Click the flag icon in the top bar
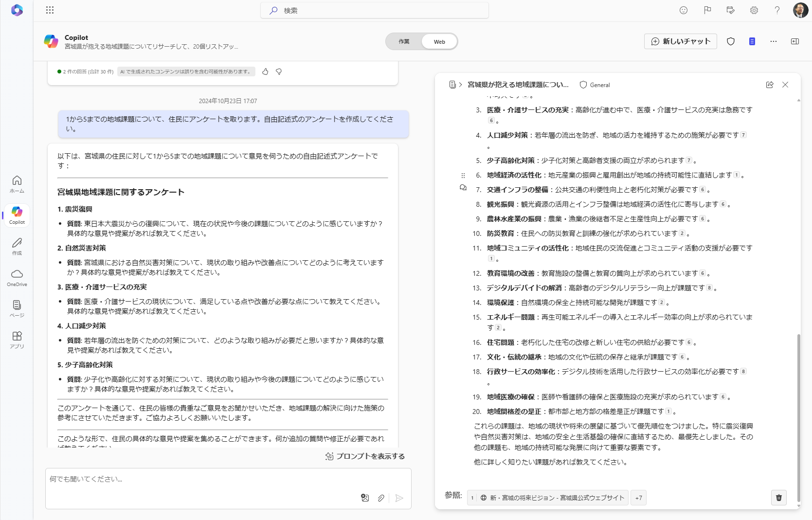812x520 pixels. 707,10
